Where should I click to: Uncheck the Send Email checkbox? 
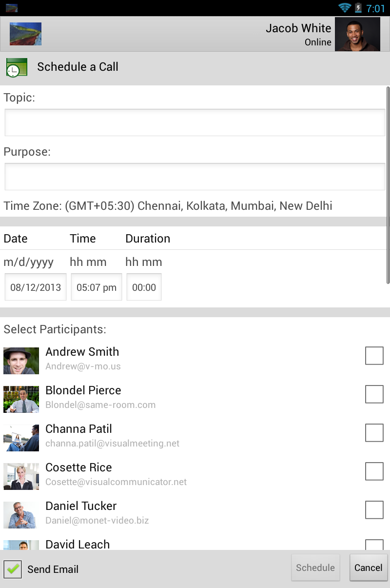13,569
